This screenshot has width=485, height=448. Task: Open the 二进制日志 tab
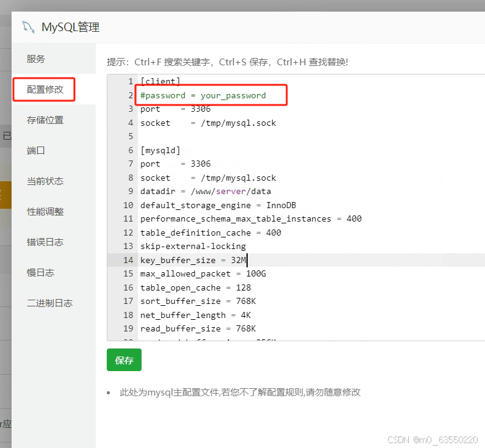49,303
